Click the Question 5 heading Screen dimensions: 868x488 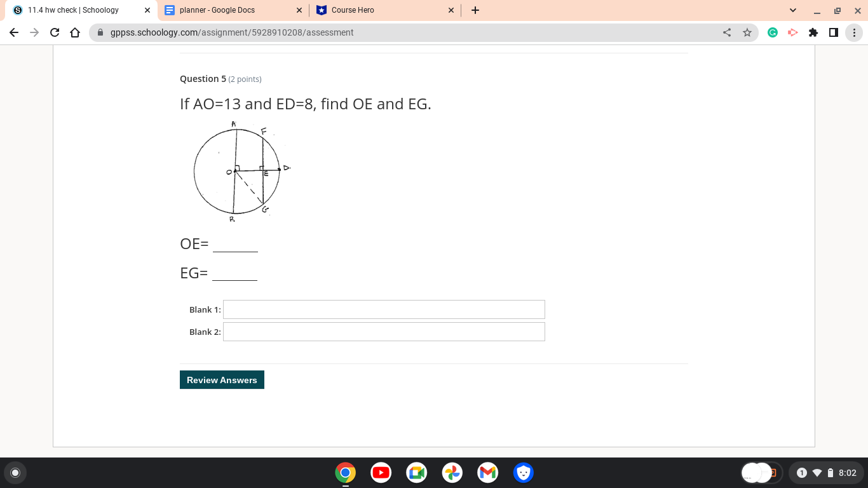(x=203, y=79)
